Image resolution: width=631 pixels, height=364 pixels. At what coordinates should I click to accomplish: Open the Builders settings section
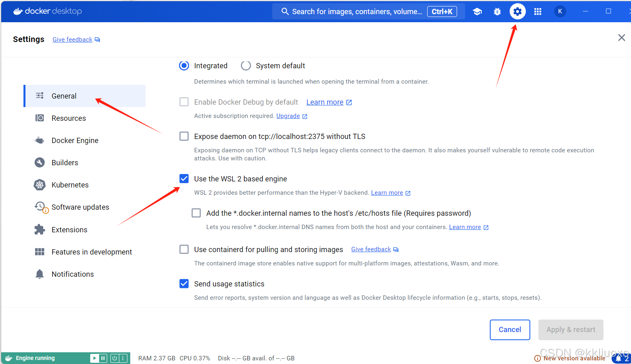pyautogui.click(x=85, y=162)
